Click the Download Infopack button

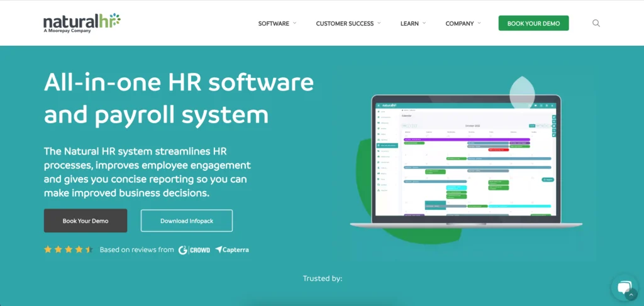[186, 221]
